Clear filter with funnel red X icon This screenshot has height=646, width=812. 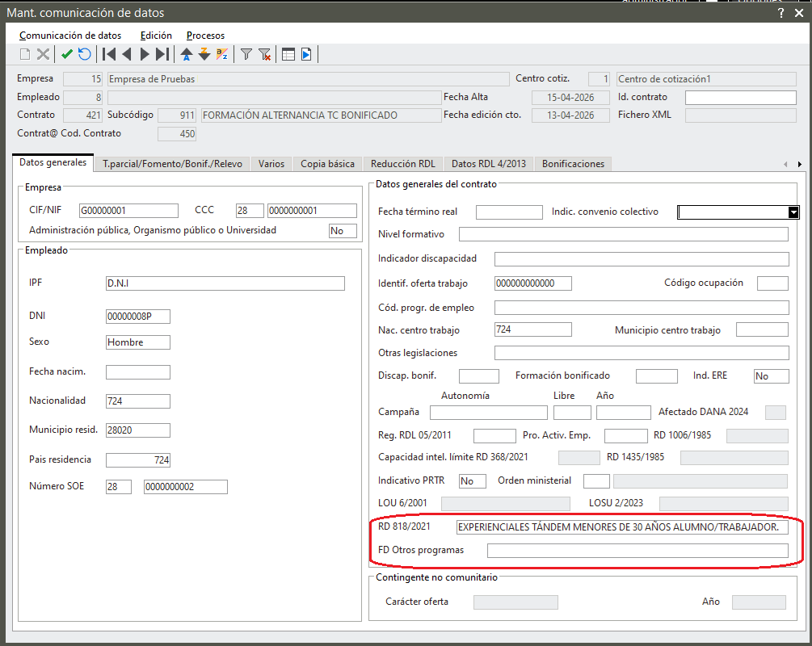265,54
